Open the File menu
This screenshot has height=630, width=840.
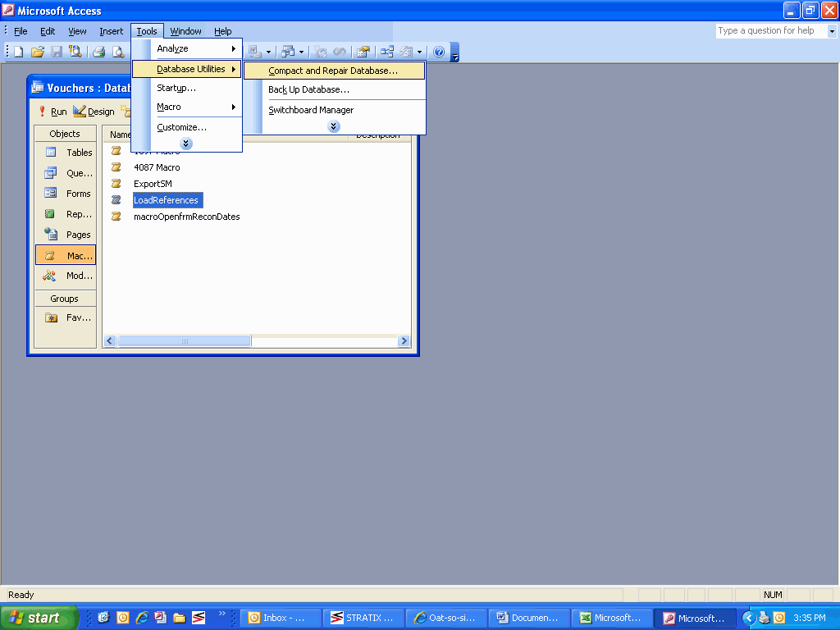tap(21, 31)
